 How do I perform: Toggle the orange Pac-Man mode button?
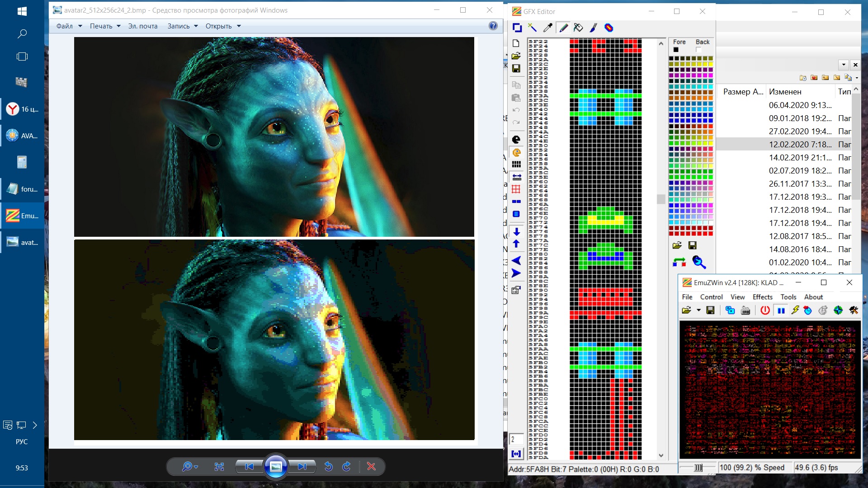point(516,153)
